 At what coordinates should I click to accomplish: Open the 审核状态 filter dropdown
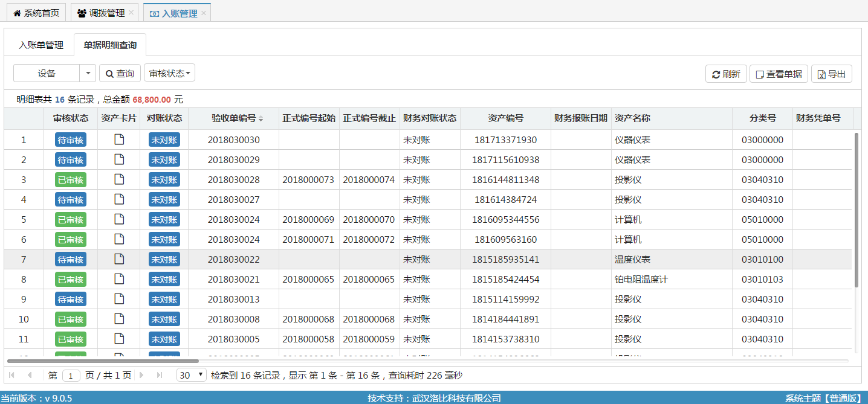click(169, 74)
